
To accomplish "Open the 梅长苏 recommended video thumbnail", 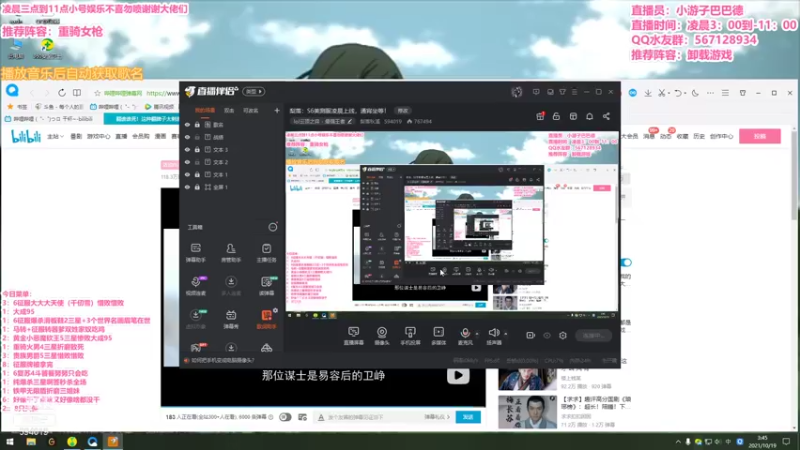I will click(x=527, y=411).
